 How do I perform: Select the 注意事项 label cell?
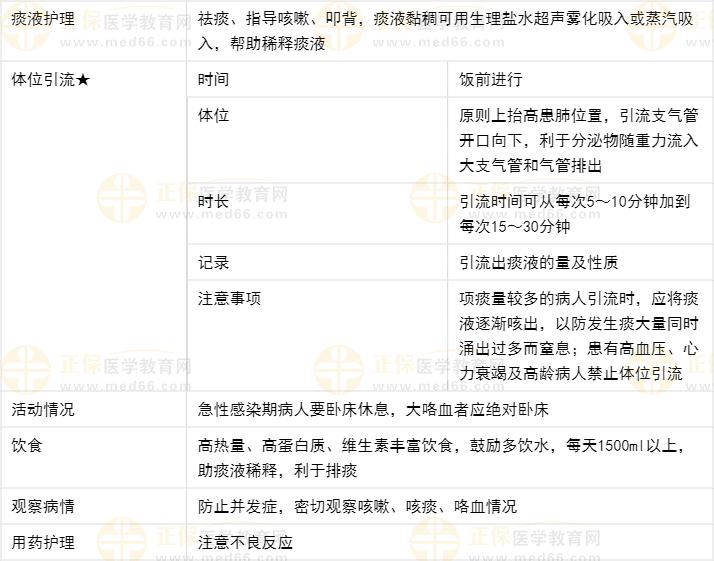[x=229, y=299]
